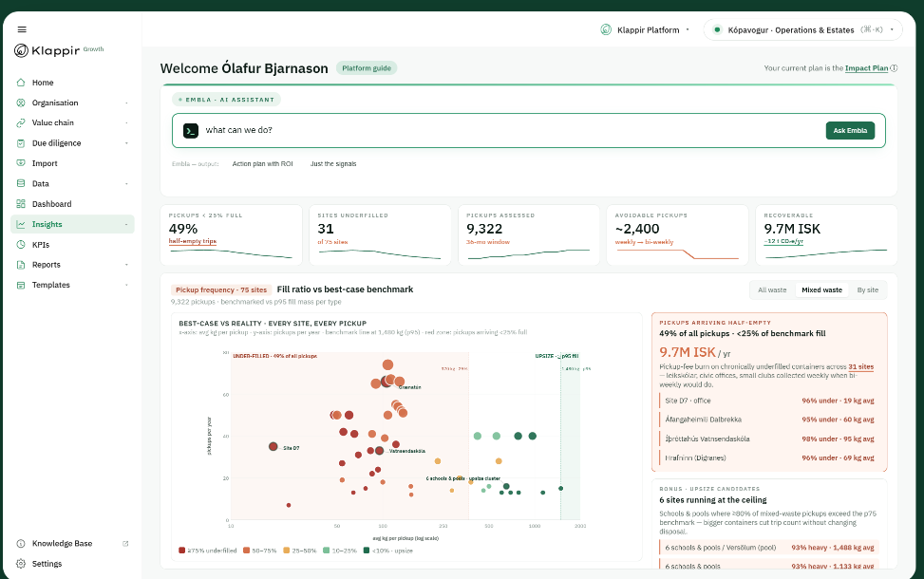The height and width of the screenshot is (579, 924).
Task: Click the Embla AI Assistant badge
Action: click(x=226, y=100)
